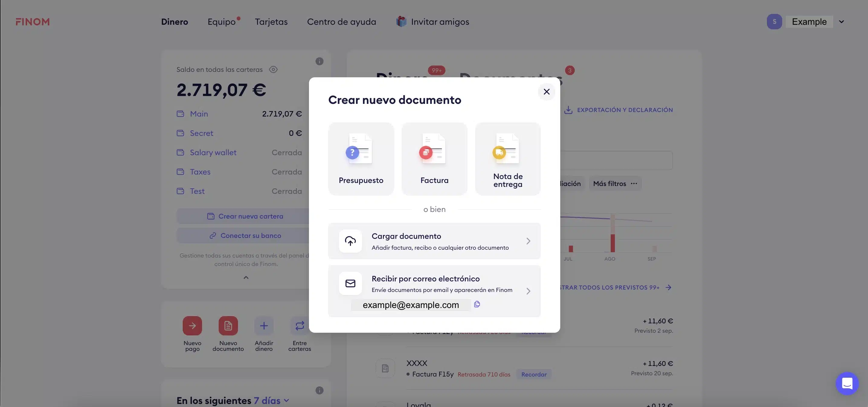868x407 pixels.
Task: Open EXPORTACIÓN Y DECLARACIÓN link
Action: [x=625, y=110]
